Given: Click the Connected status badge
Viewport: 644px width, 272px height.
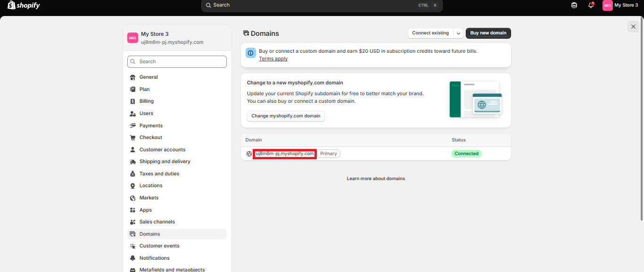Looking at the screenshot, I should pyautogui.click(x=466, y=154).
